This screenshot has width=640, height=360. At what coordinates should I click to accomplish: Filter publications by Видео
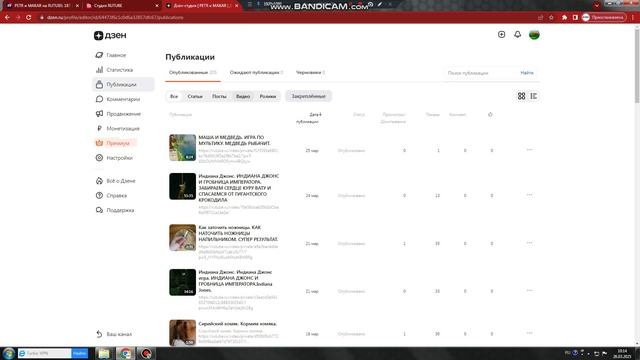243,96
